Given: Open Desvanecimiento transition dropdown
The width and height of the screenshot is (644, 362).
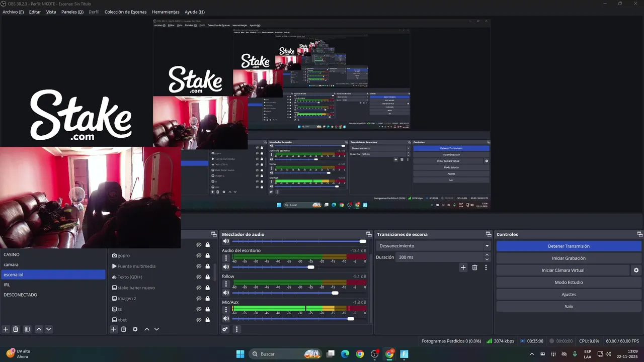Looking at the screenshot, I should click(433, 246).
